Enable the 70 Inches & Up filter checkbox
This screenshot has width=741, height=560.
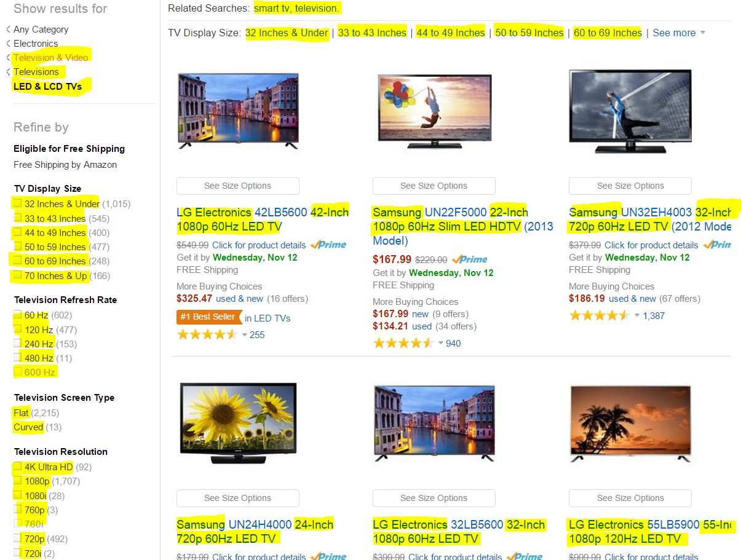click(18, 276)
